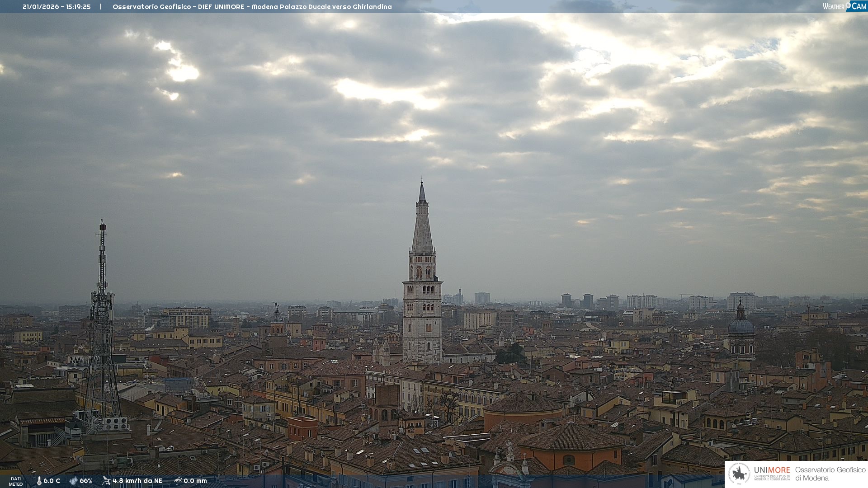Click the 4.8 km/h da NE wind reading

pos(137,481)
